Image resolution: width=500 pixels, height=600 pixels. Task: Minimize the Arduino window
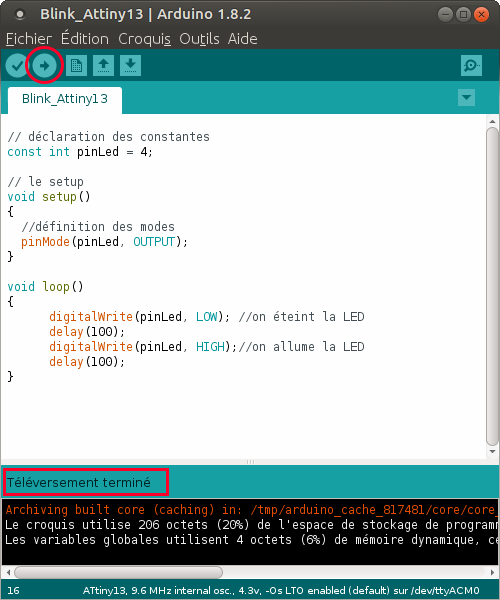pyautogui.click(x=445, y=15)
